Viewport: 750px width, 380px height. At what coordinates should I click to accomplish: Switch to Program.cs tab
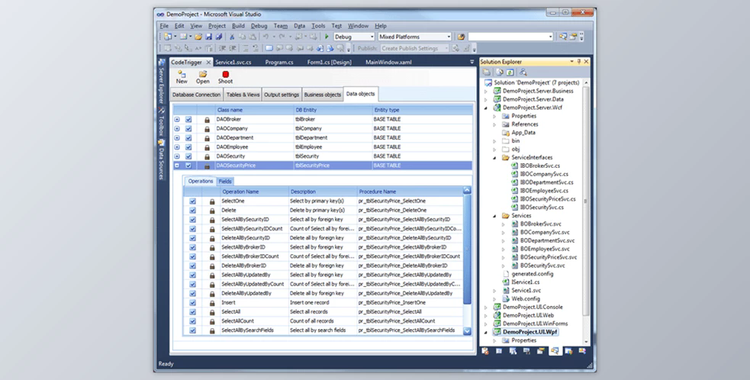pyautogui.click(x=279, y=62)
